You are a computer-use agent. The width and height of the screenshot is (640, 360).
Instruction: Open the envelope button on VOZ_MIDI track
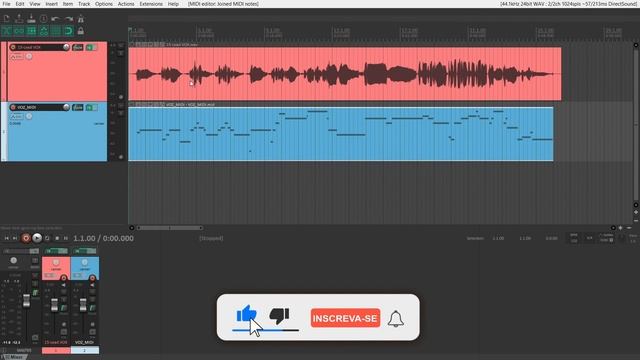(x=17, y=117)
